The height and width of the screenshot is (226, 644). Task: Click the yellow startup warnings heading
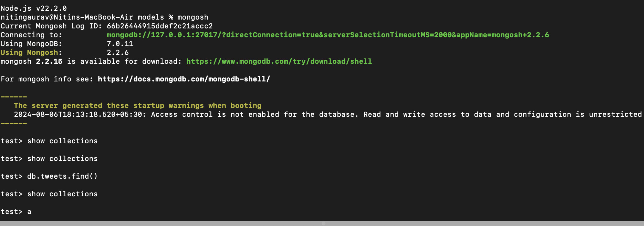point(137,105)
